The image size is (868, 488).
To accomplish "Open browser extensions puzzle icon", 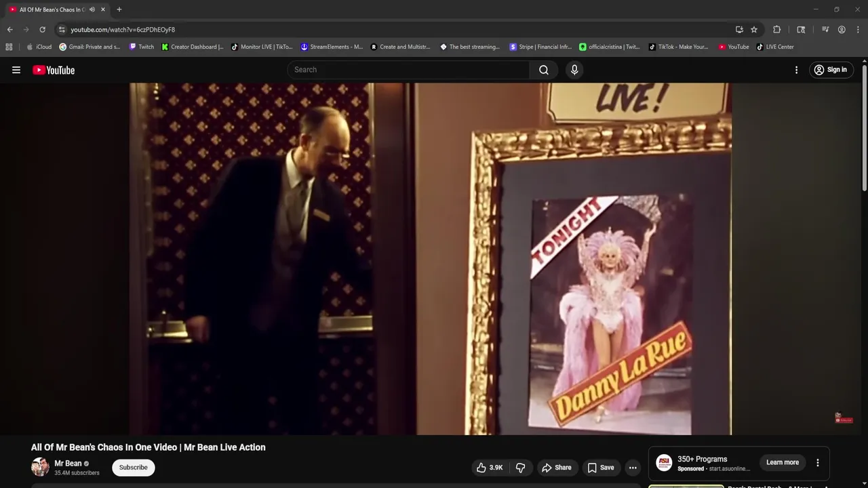I will (x=777, y=30).
